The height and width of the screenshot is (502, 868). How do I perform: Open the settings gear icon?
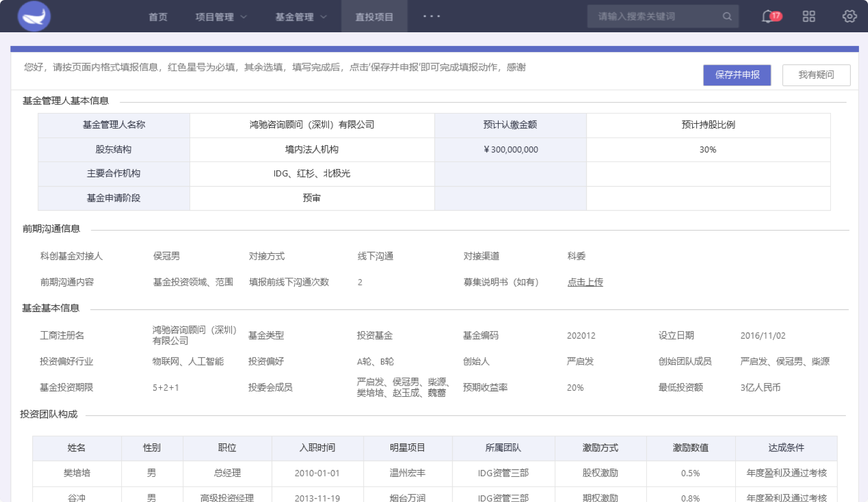(849, 16)
